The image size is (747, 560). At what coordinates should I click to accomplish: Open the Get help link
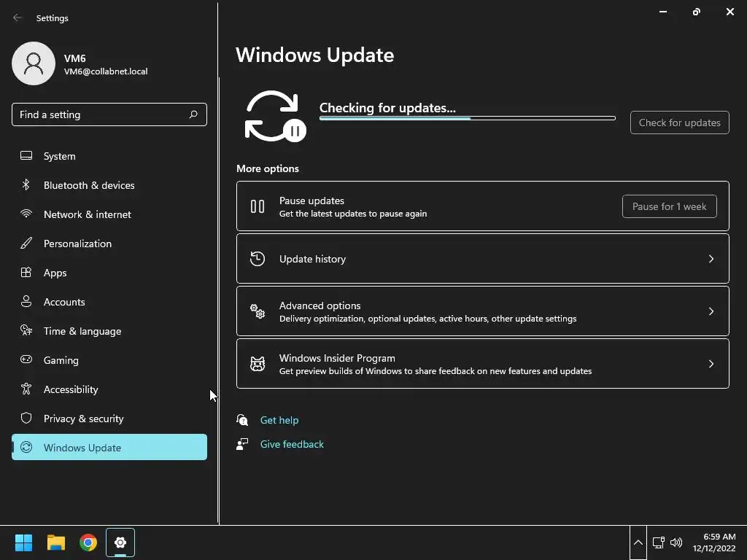279,420
